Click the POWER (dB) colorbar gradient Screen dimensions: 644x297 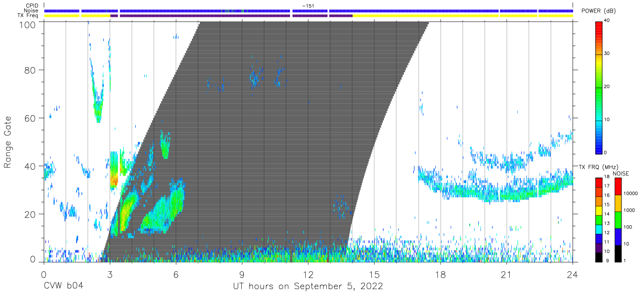click(x=599, y=87)
